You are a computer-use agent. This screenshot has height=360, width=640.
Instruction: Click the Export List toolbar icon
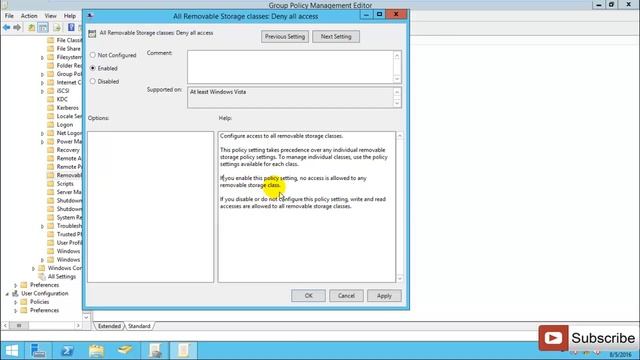pyautogui.click(x=57, y=27)
